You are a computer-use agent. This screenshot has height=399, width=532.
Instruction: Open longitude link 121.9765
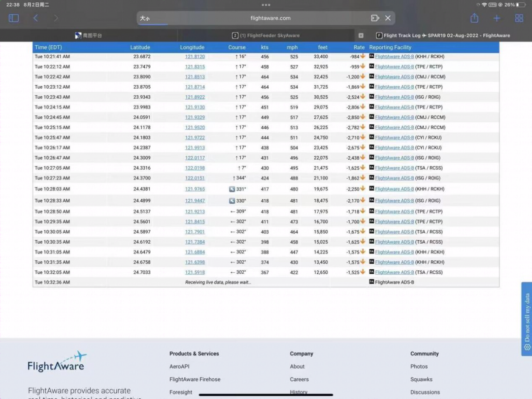195,189
